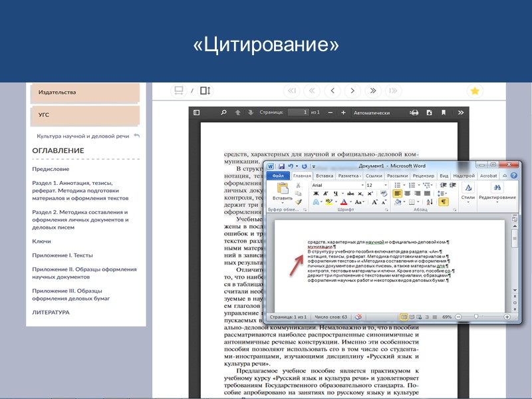Screen dimensions: 532x399
Task: Increase paragraph indent
Action: [x=452, y=185]
